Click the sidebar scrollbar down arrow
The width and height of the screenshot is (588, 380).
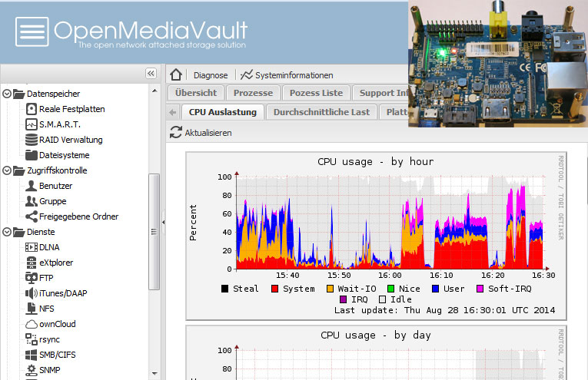[154, 373]
